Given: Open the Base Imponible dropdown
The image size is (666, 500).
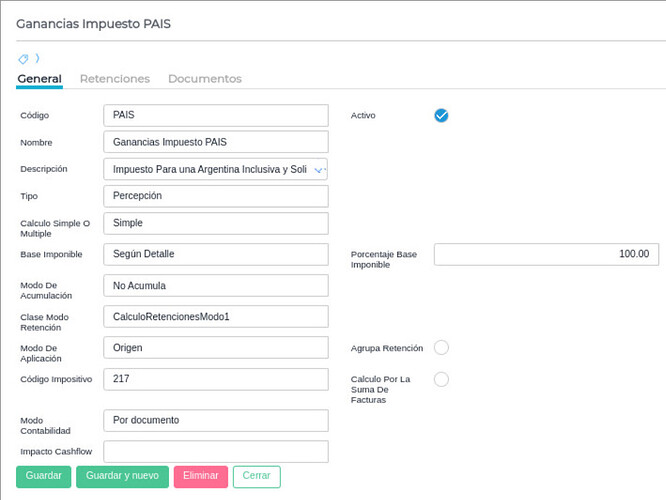Looking at the screenshot, I should coord(215,254).
